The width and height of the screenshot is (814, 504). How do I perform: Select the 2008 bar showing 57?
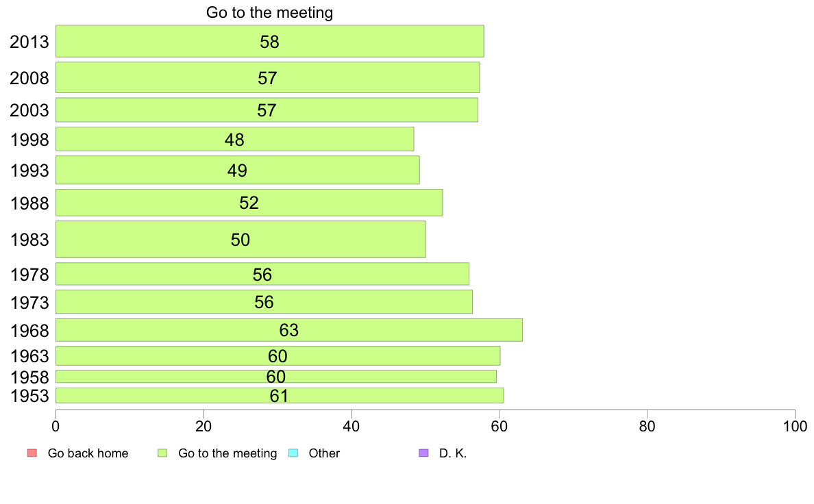click(x=268, y=77)
